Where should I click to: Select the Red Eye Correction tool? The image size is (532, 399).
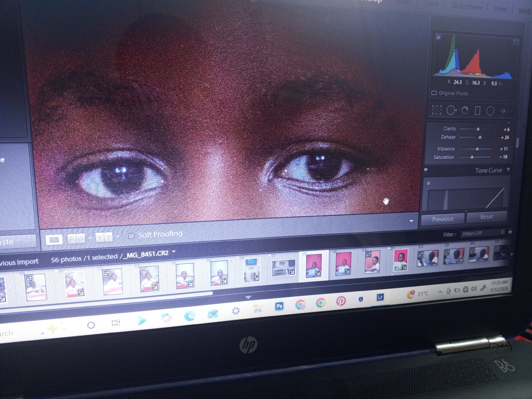(465, 110)
